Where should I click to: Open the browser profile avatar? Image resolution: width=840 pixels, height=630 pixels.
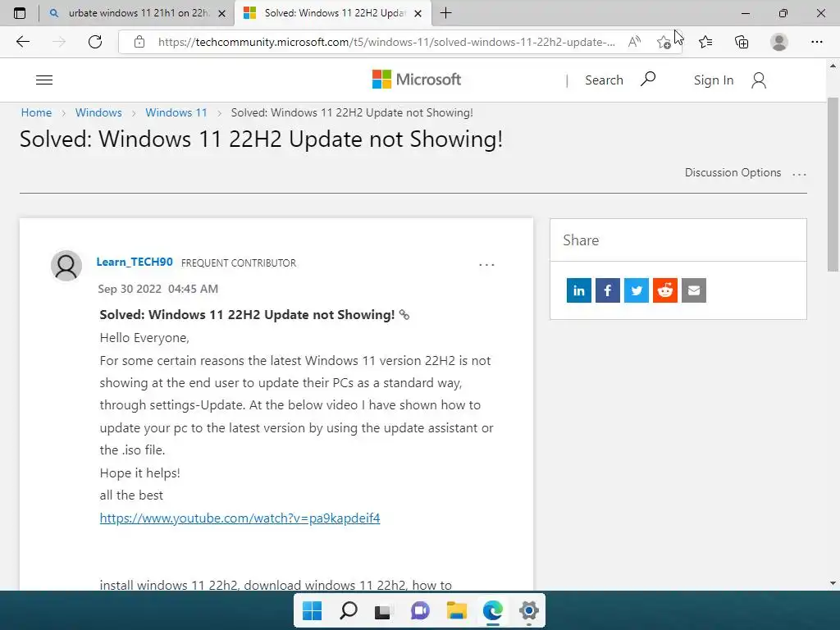[779, 42]
